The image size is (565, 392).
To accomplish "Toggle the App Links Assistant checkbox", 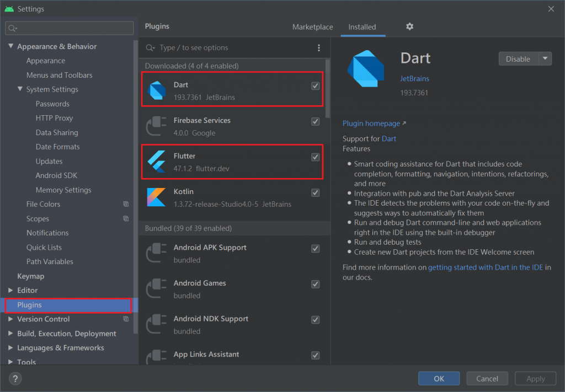I will click(315, 355).
